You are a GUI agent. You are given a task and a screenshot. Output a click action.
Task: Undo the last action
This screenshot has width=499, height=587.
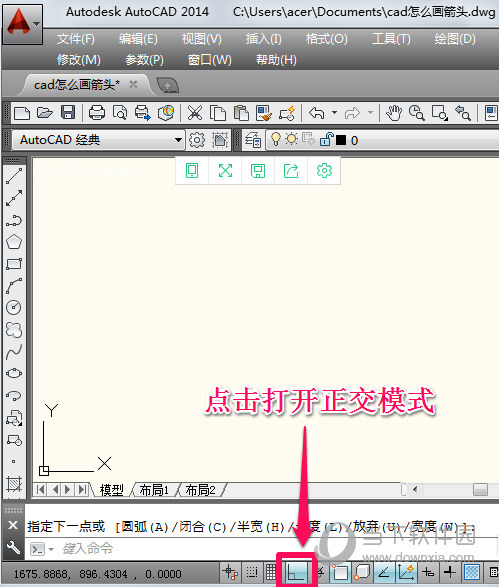(317, 113)
